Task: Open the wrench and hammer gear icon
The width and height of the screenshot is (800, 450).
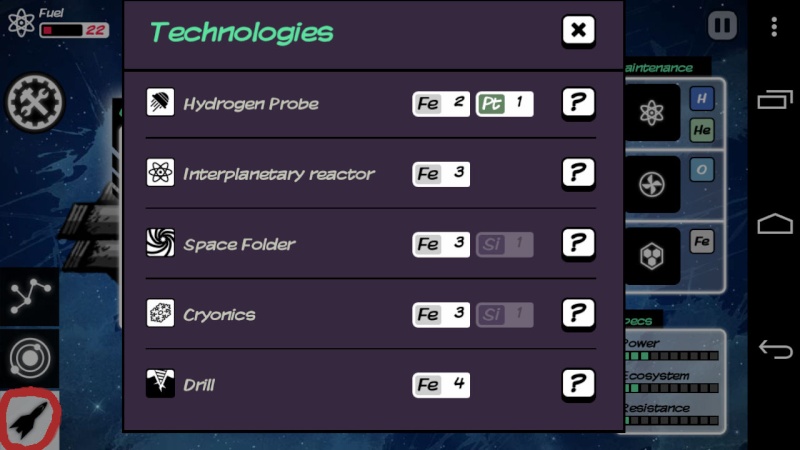Action: [x=35, y=102]
